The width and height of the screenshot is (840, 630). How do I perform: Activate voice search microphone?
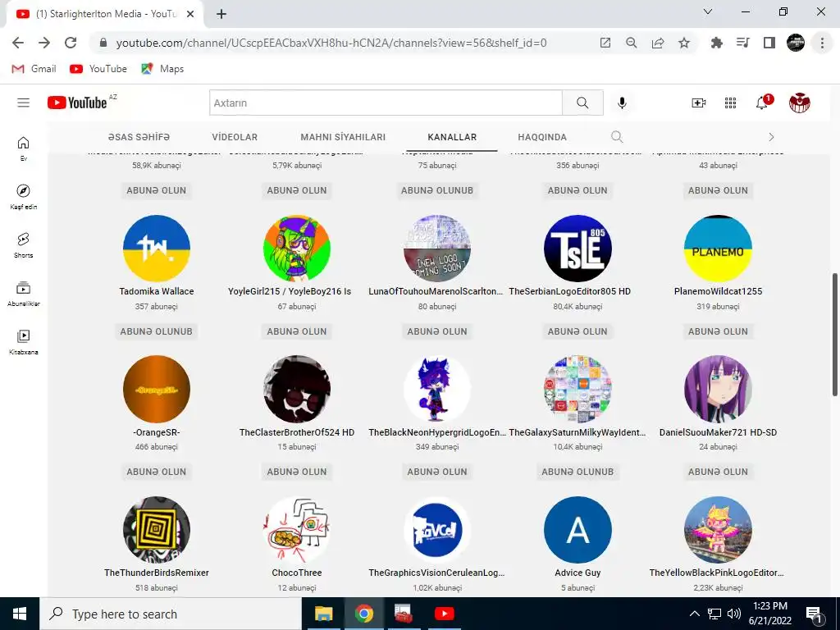tap(622, 103)
